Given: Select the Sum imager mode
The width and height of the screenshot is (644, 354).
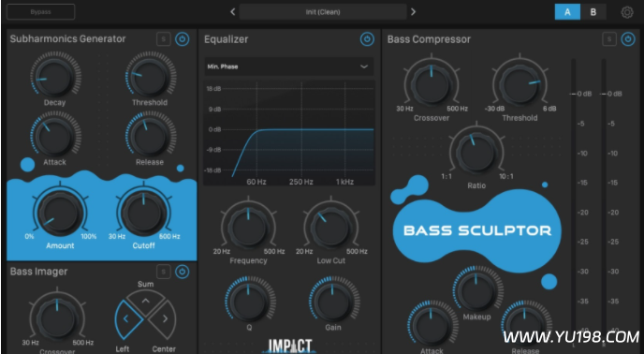Looking at the screenshot, I should click(x=145, y=303).
